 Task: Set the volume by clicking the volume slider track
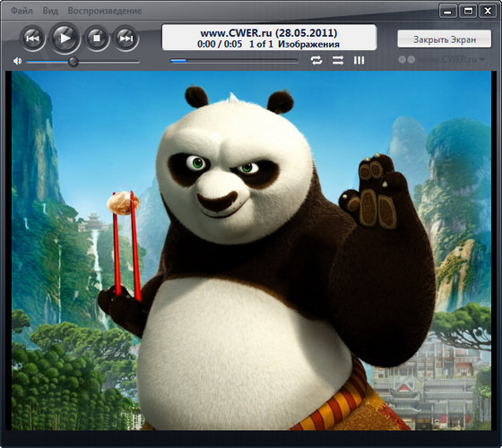pos(82,62)
